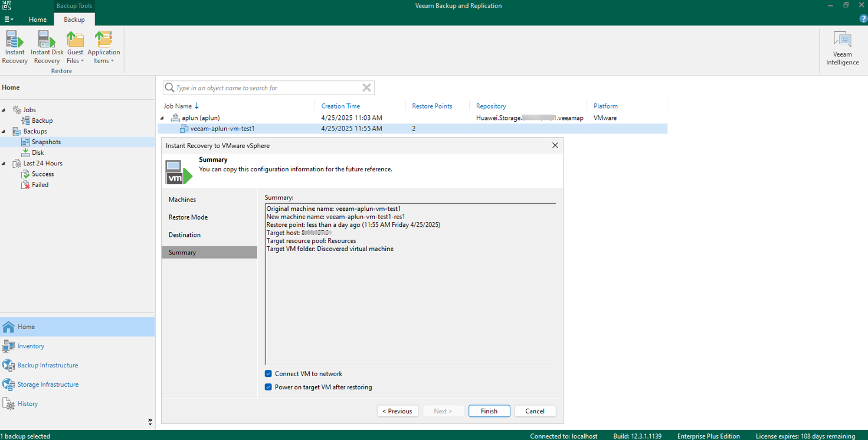
Task: Select the Summary wizard step
Action: pyautogui.click(x=209, y=252)
